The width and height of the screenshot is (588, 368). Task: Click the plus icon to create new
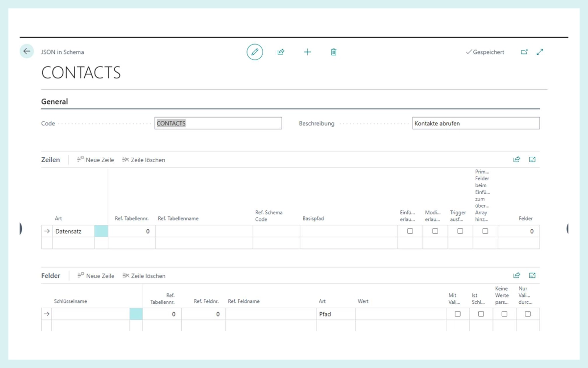point(307,52)
